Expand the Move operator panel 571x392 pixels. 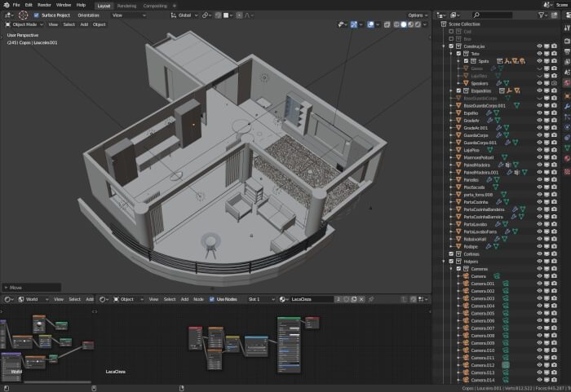[6, 287]
